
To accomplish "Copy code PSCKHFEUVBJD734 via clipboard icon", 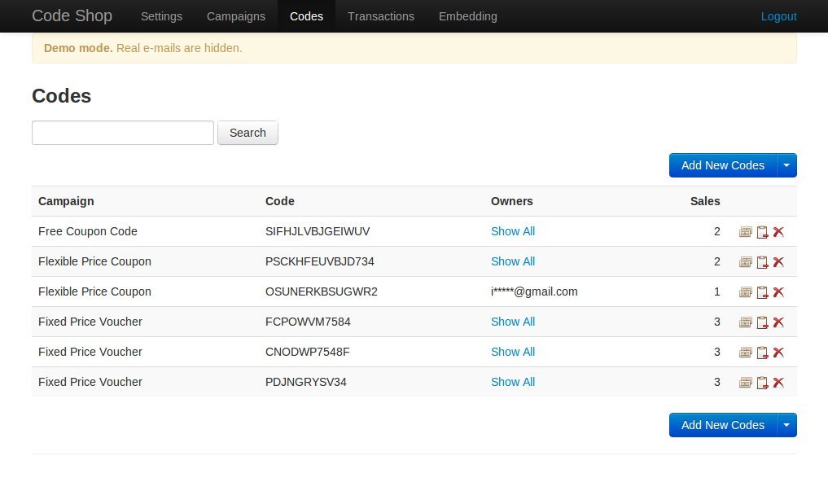I will pos(762,261).
